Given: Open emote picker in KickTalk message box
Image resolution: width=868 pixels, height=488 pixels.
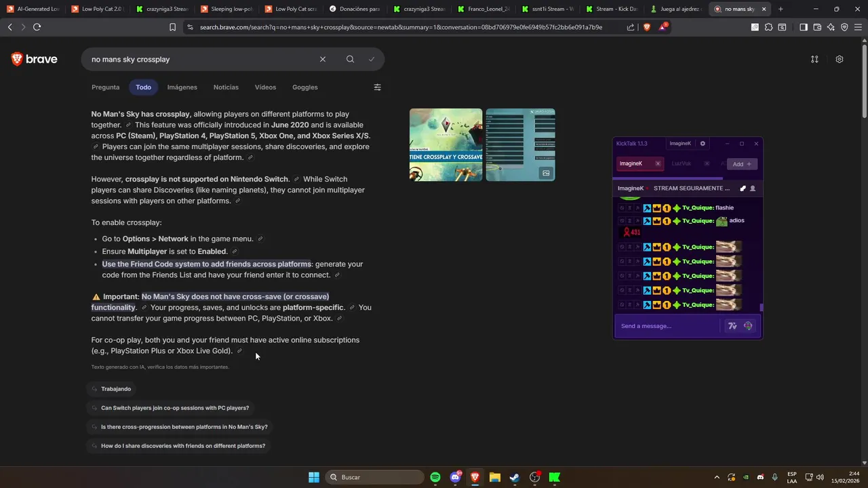Looking at the screenshot, I should pyautogui.click(x=748, y=326).
